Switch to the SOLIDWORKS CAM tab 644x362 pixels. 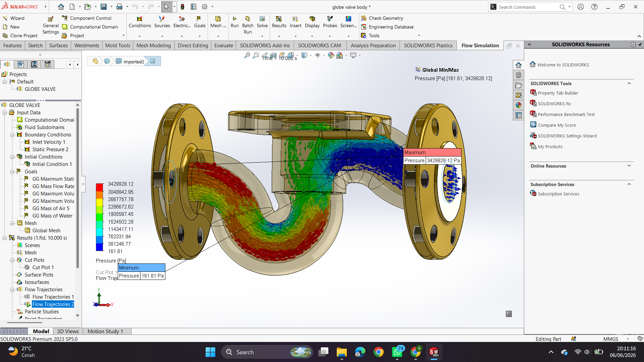point(319,46)
